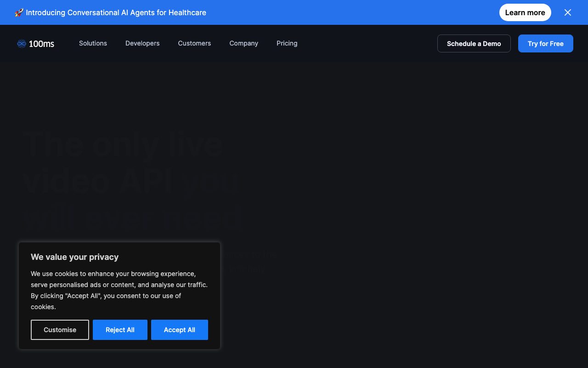Customise cookie preferences
Image resolution: width=588 pixels, height=368 pixels.
60,330
